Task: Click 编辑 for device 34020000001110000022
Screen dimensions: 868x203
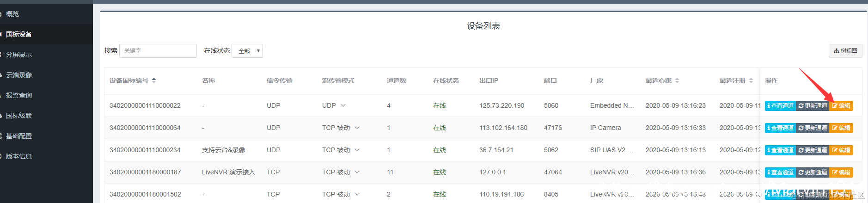Action: tap(841, 106)
